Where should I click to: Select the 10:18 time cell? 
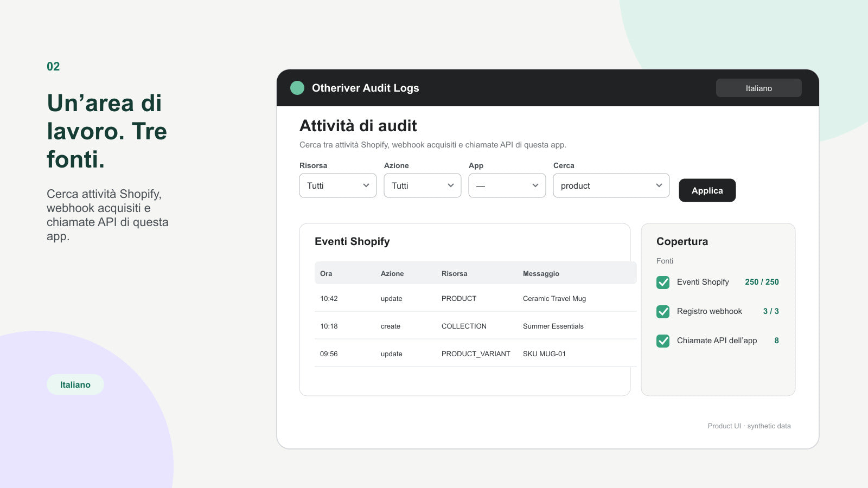click(x=329, y=326)
